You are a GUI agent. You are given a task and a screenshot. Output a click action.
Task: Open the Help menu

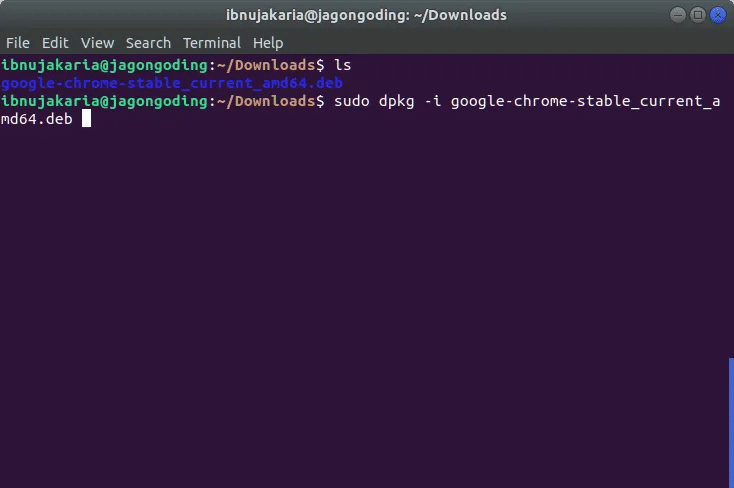point(268,43)
